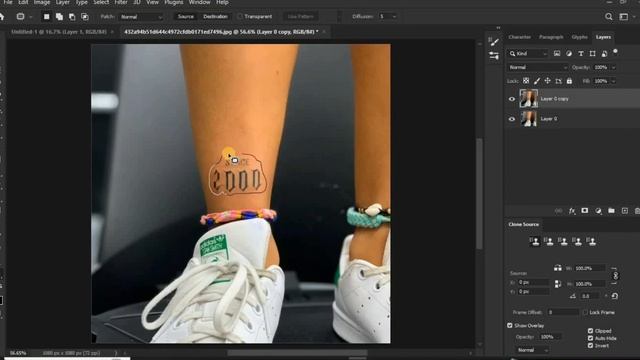The width and height of the screenshot is (640, 360).
Task: Filter layers by shape layers icon
Action: point(592,53)
